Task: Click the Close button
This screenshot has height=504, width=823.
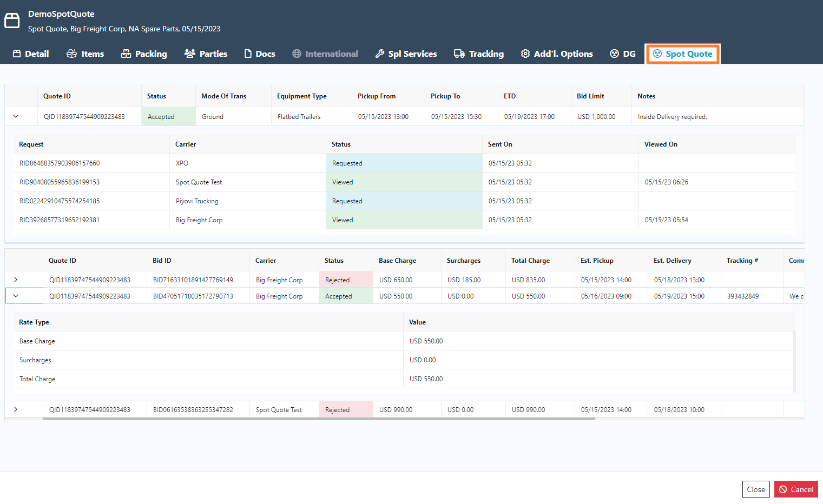Action: 756,489
